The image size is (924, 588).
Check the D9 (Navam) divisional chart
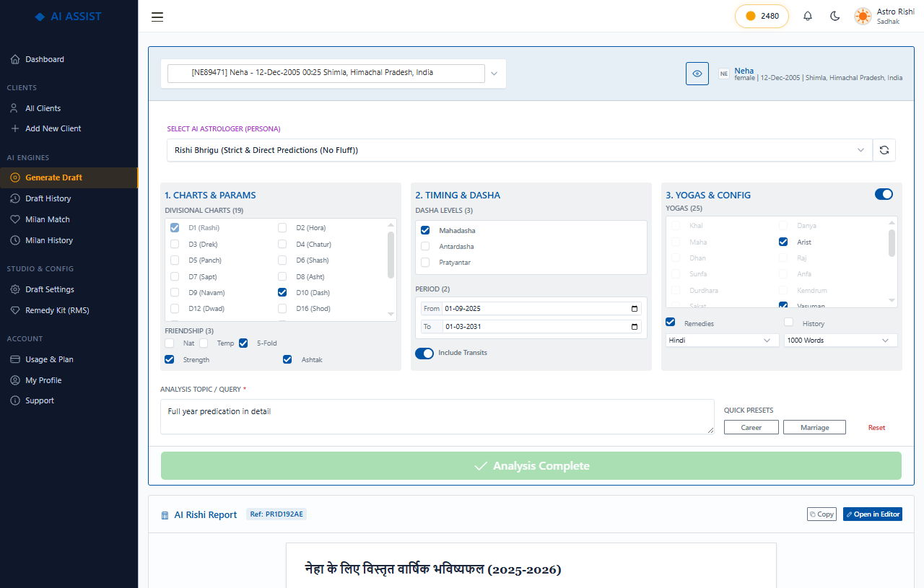pyautogui.click(x=174, y=292)
